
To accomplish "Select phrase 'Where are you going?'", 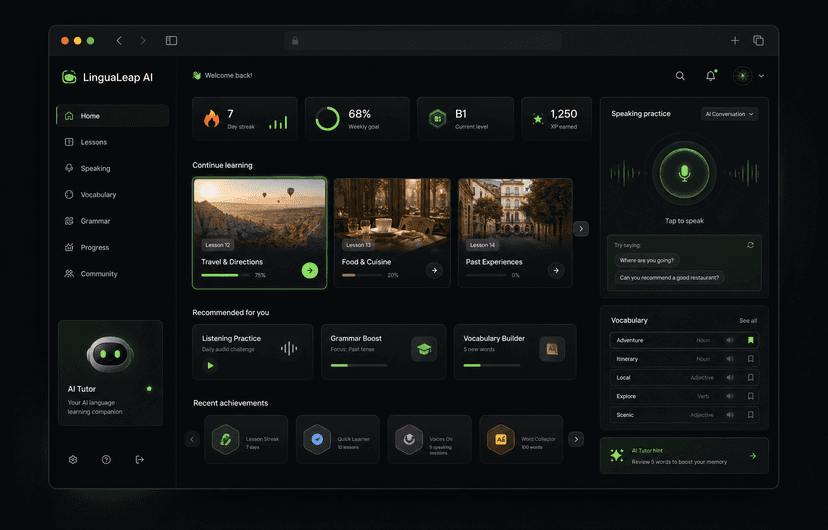I will point(646,260).
